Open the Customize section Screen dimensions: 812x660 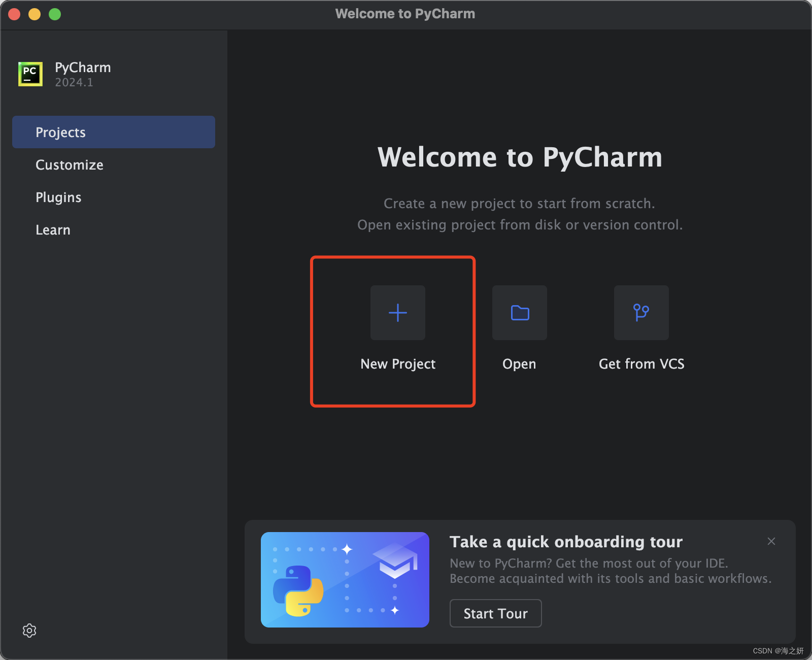70,164
